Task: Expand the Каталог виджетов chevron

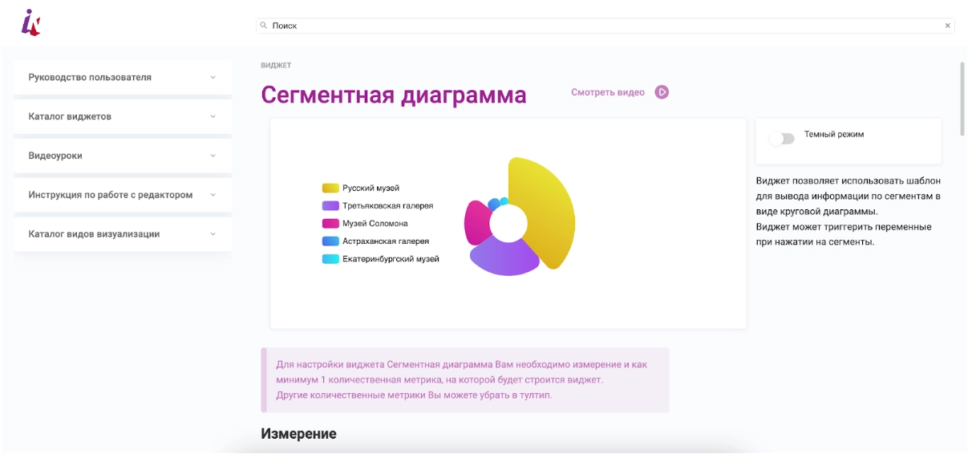Action: [213, 116]
